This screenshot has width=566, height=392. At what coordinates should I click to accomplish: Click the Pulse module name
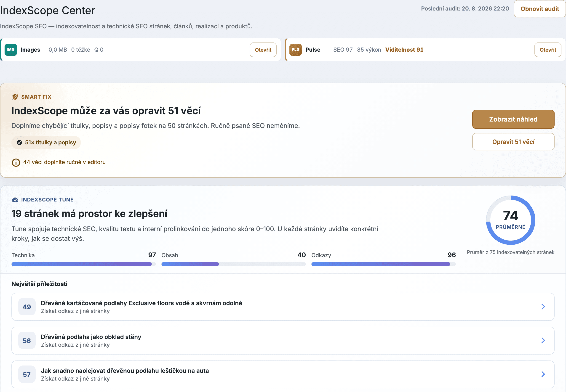point(313,50)
